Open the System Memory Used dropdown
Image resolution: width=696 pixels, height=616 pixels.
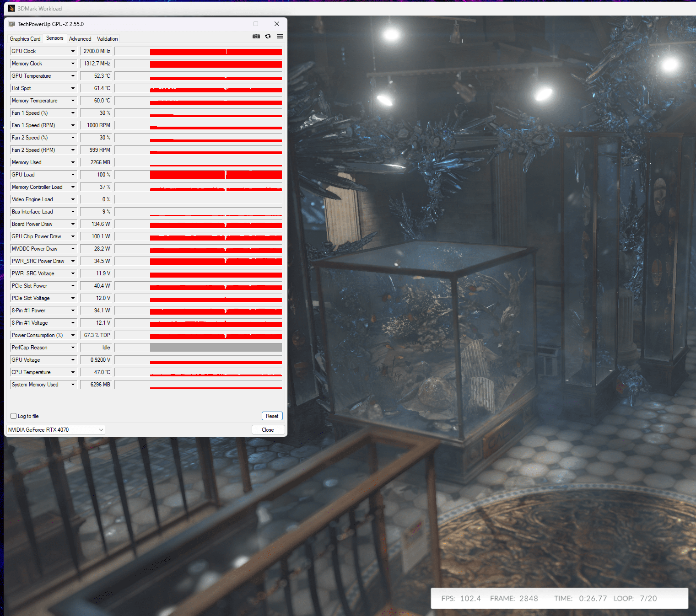73,385
